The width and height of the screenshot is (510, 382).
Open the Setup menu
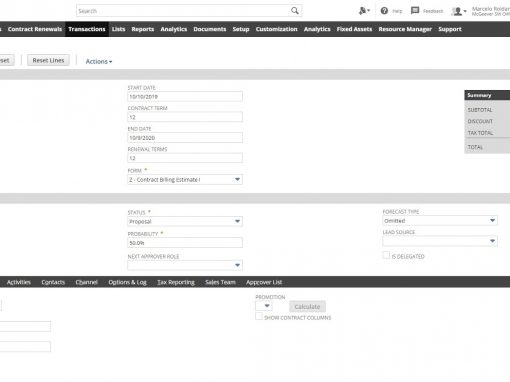pos(241,29)
